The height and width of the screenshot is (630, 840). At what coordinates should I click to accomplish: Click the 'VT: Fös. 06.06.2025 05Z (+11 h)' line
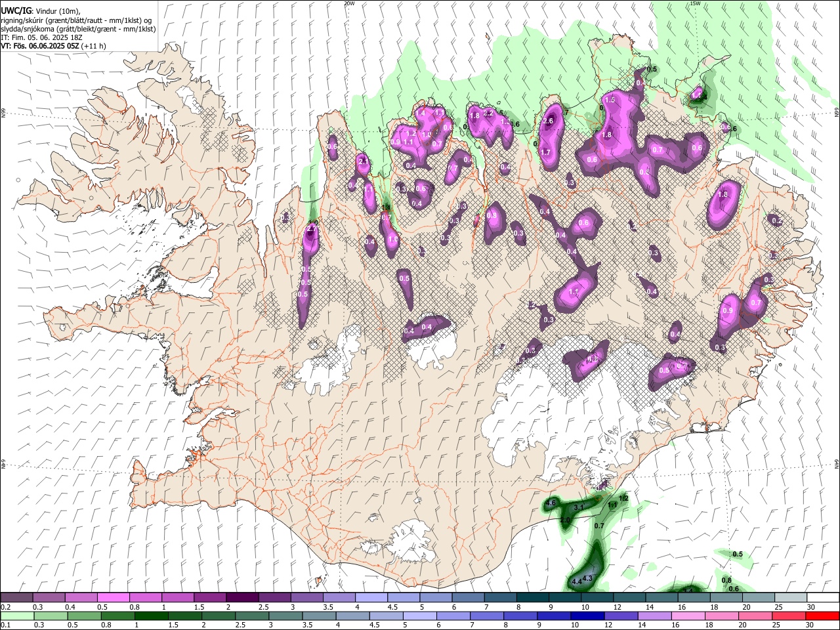click(54, 46)
